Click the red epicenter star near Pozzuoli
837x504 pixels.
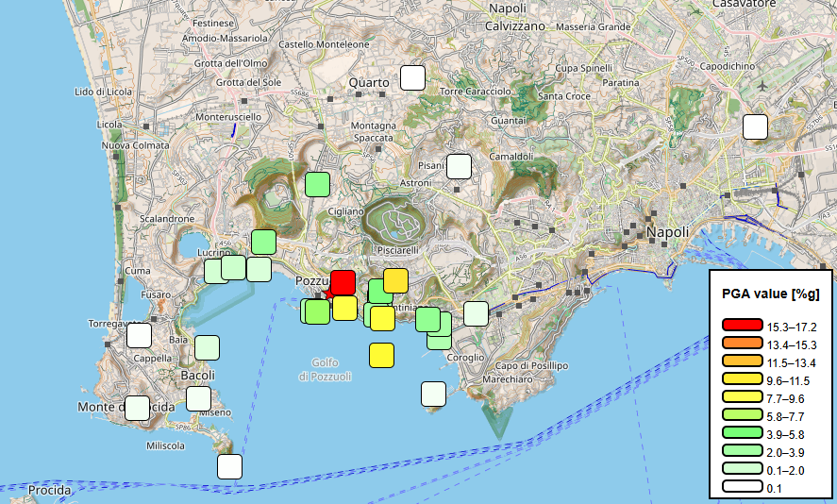click(x=327, y=294)
